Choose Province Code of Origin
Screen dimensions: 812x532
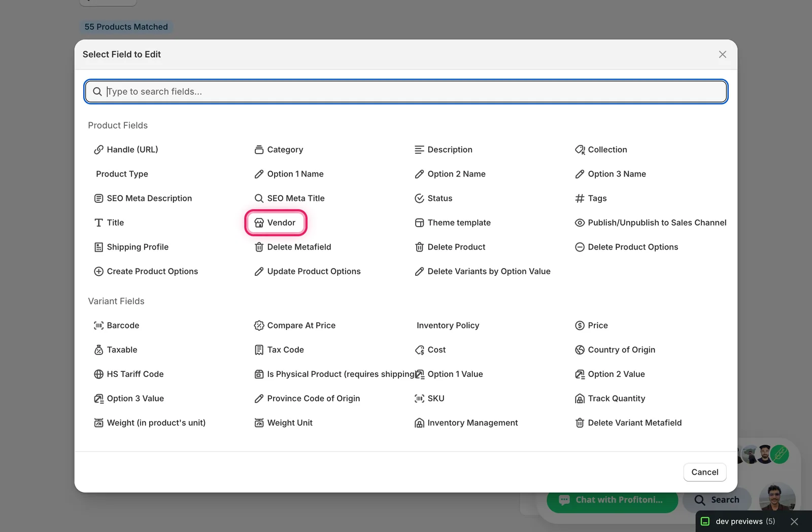[x=307, y=399]
